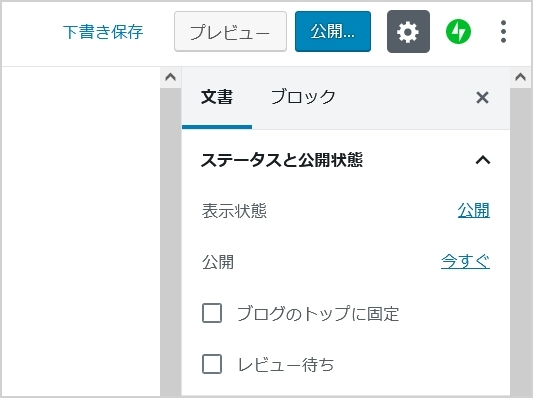Image resolution: width=533 pixels, height=398 pixels.
Task: Enable ブログのトップに固定 checkbox
Action: click(x=212, y=313)
